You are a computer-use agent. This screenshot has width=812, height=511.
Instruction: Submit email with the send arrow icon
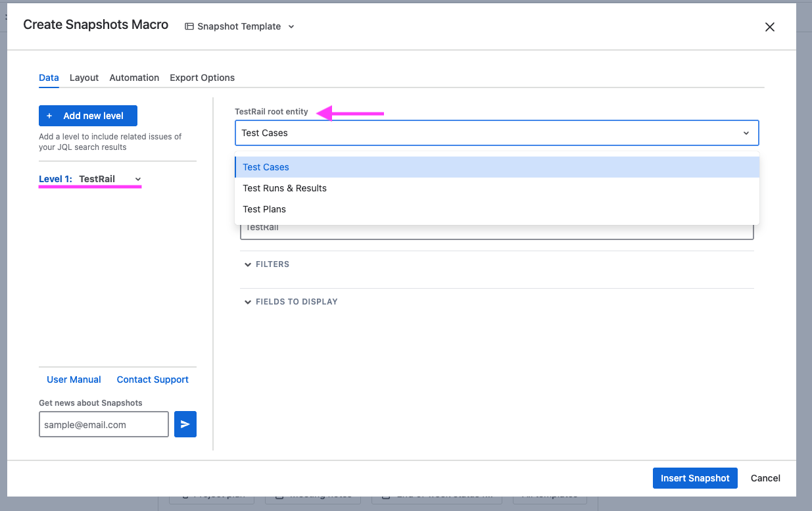point(185,425)
